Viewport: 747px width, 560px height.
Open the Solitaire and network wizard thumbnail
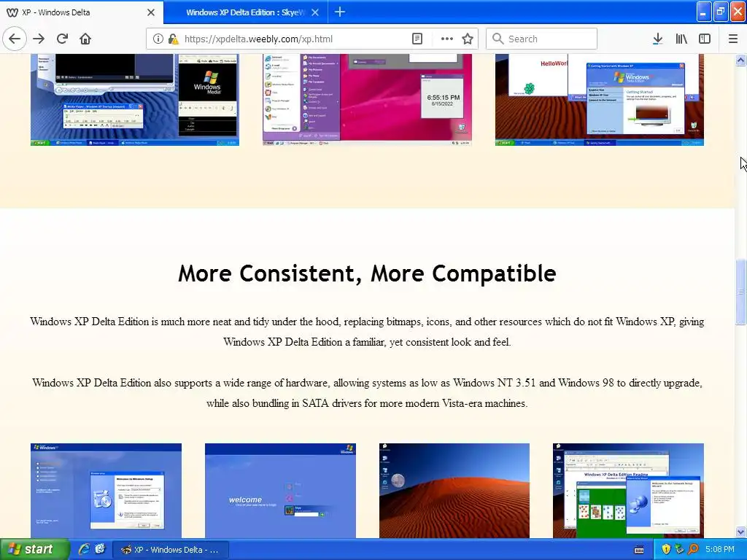click(628, 491)
